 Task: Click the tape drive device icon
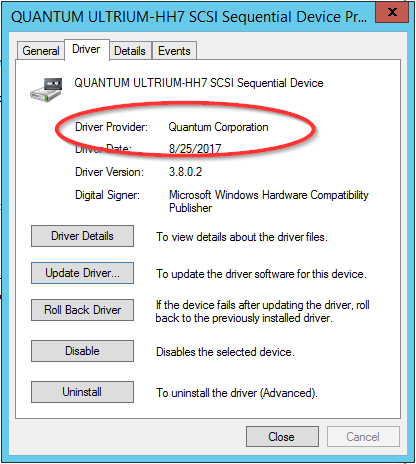(x=46, y=89)
